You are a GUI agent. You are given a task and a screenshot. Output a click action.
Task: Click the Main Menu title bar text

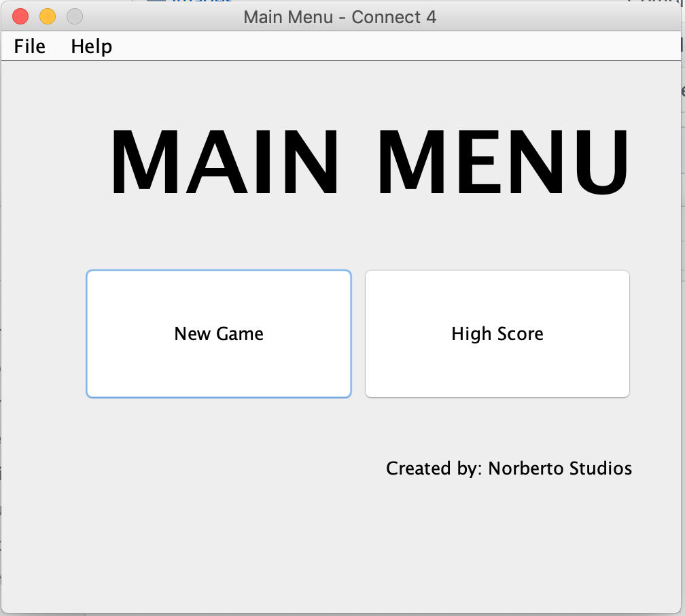[x=340, y=16]
